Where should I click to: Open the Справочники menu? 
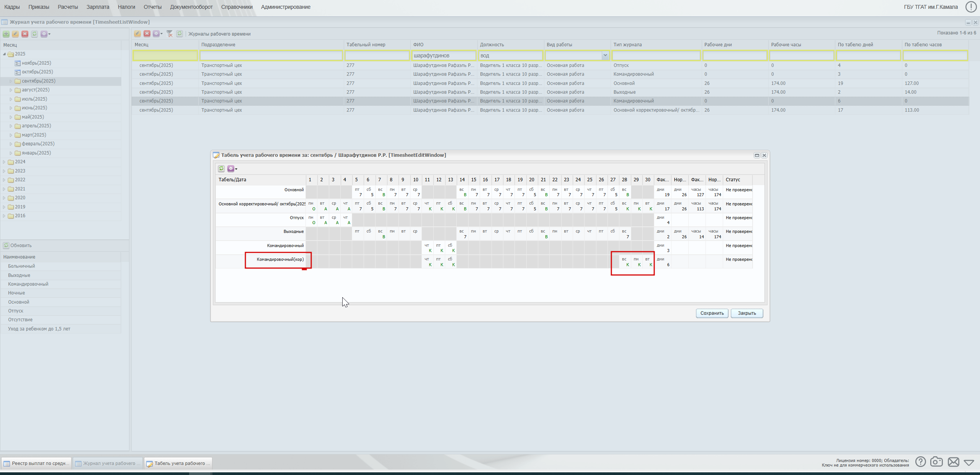(237, 7)
